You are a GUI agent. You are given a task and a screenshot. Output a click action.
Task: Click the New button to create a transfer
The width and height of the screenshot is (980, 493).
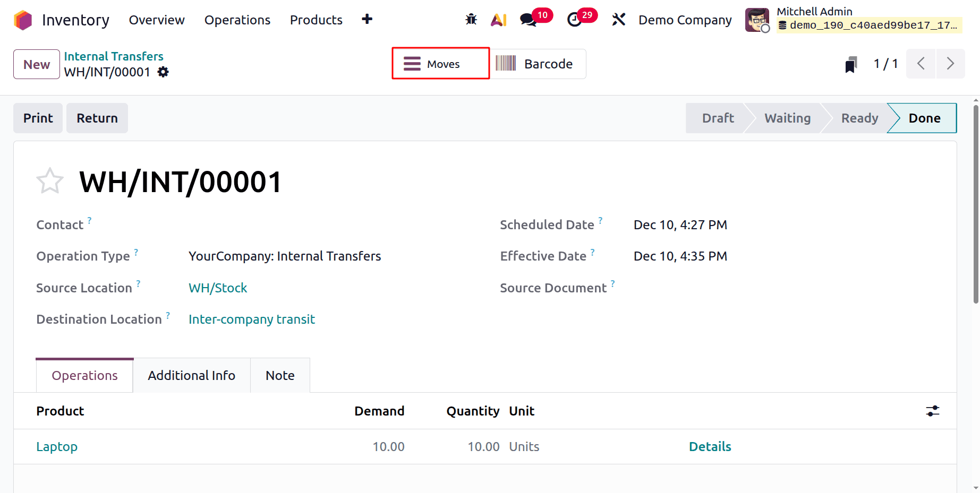click(36, 64)
